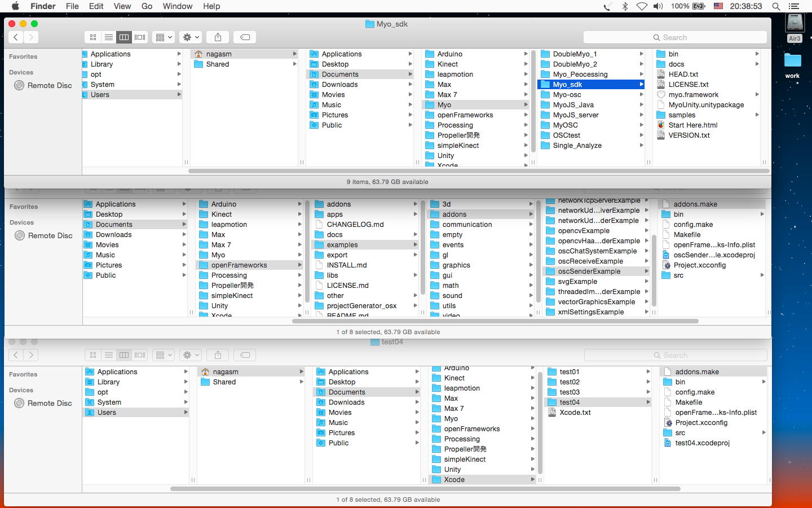Click the Edit Tags icon in test04 window
This screenshot has width=812, height=508.
pos(245,355)
